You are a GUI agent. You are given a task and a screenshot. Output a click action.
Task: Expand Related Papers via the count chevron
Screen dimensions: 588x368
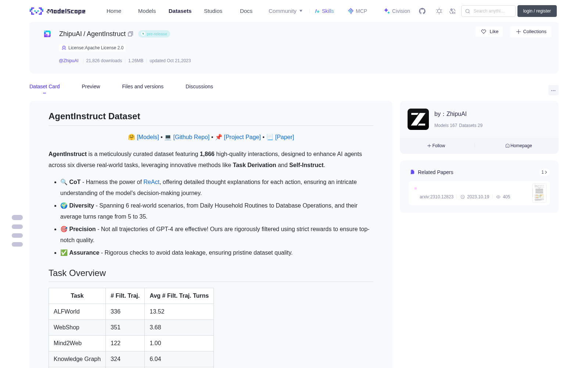coord(544,172)
